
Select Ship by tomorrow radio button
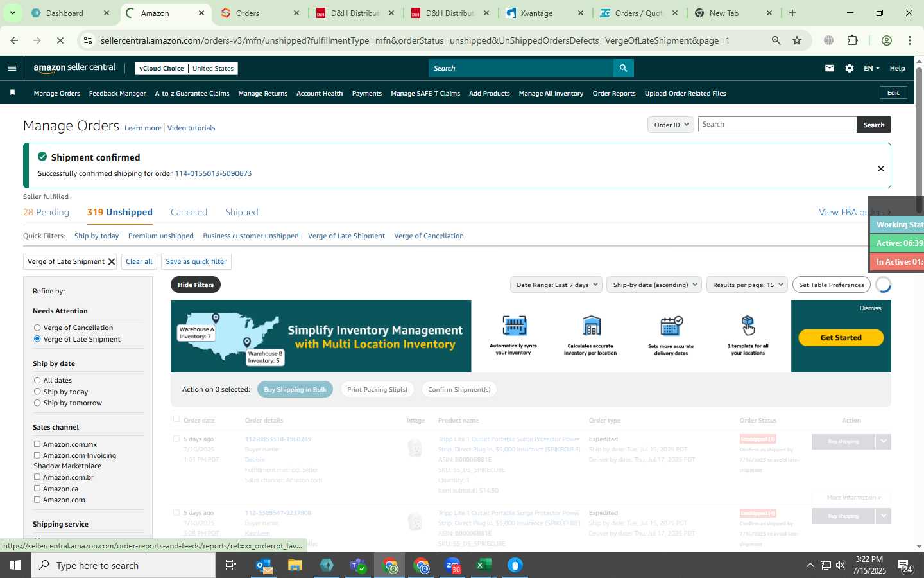pos(37,403)
